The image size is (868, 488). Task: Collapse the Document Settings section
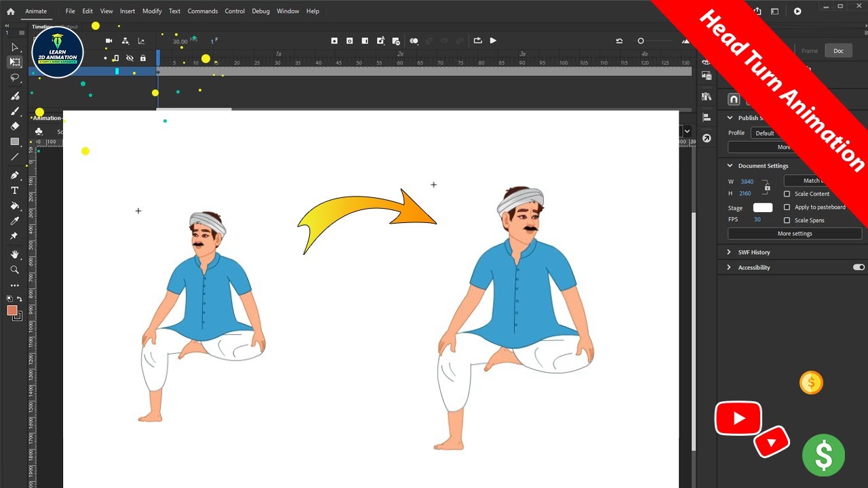point(730,165)
